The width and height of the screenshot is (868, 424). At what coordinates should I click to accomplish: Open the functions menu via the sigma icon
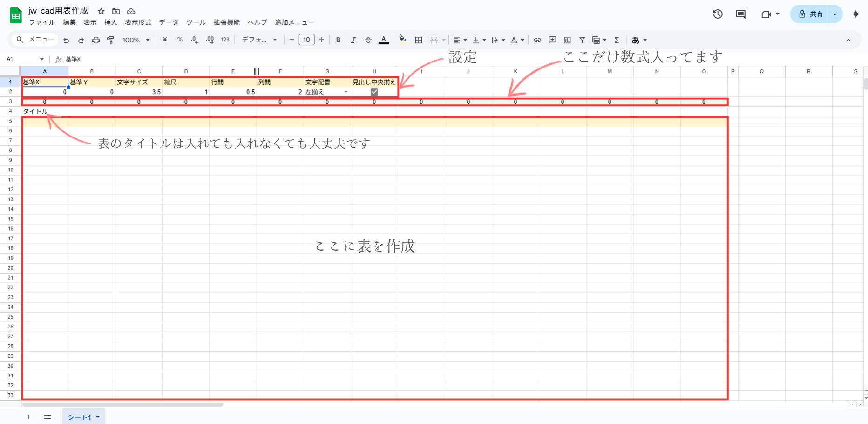point(617,40)
